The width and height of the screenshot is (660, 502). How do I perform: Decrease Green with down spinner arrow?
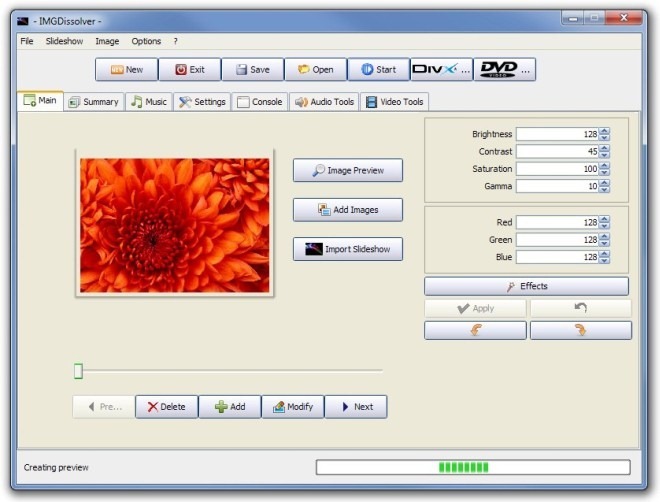604,243
